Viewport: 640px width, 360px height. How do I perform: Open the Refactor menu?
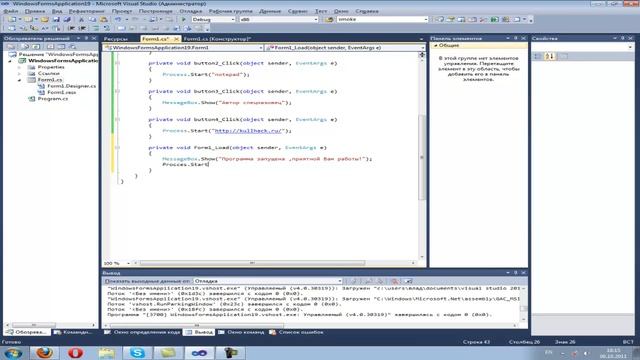click(87, 11)
